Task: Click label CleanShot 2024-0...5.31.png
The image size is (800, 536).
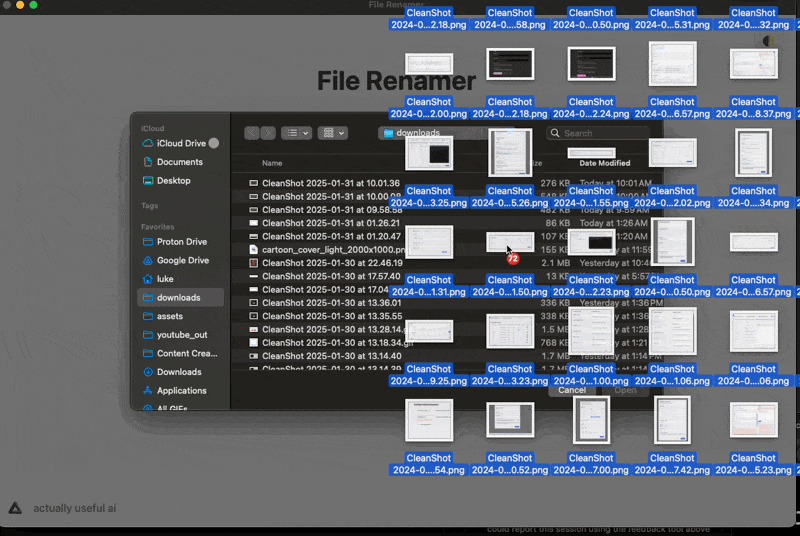Action: [672, 19]
